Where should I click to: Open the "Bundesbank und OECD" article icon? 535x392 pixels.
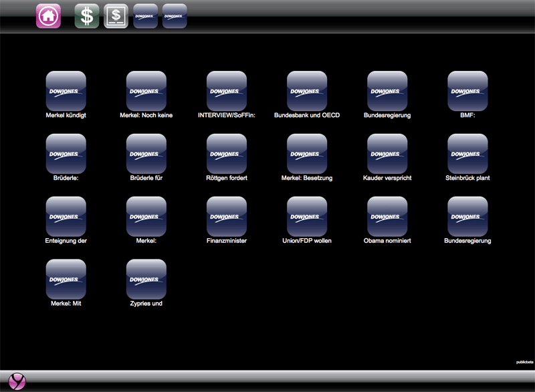point(307,91)
